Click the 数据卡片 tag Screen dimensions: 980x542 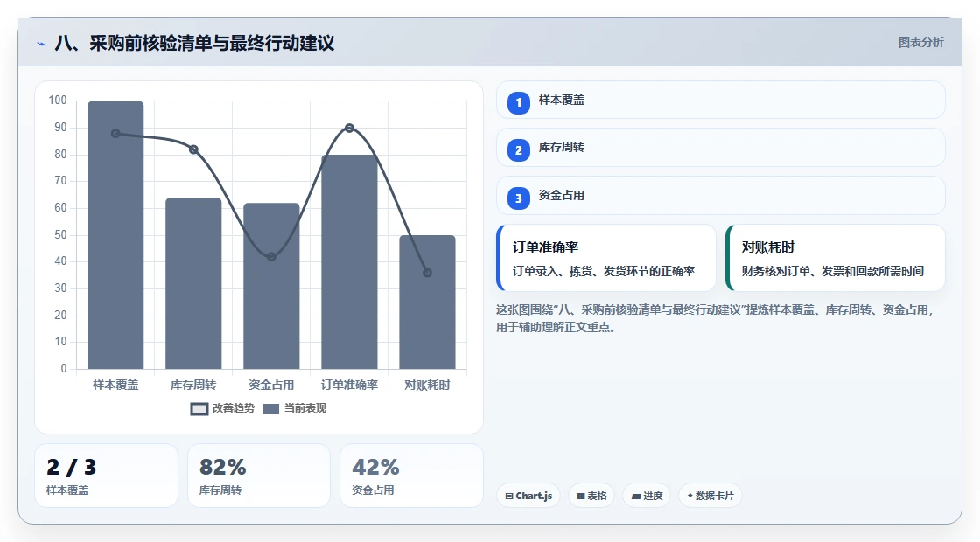coord(710,496)
